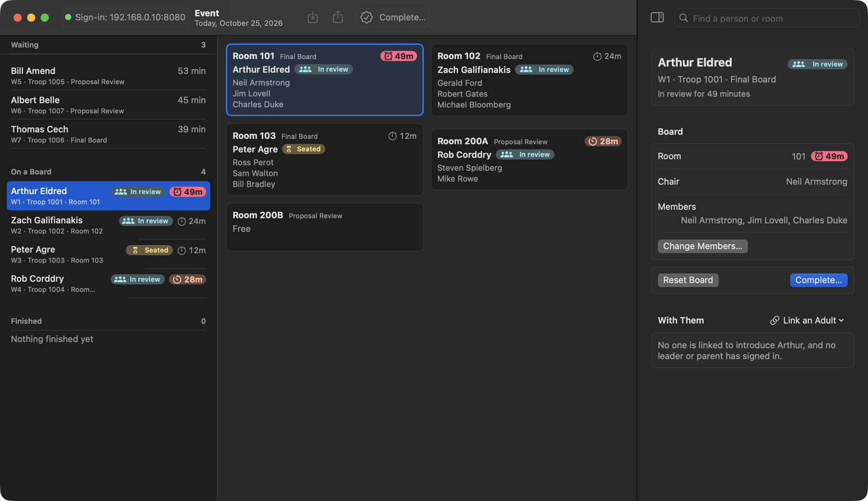Click the 28m timer badge in Rob Corddry sidebar row
The width and height of the screenshot is (868, 501).
[x=188, y=280]
